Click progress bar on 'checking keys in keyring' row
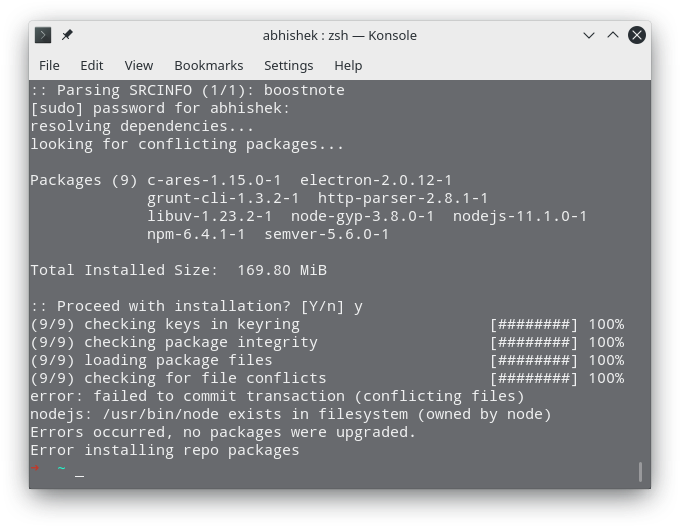Image resolution: width=680 pixels, height=526 pixels. coord(534,324)
